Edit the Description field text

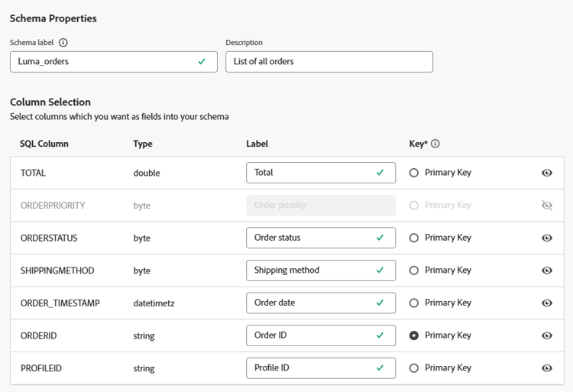329,62
